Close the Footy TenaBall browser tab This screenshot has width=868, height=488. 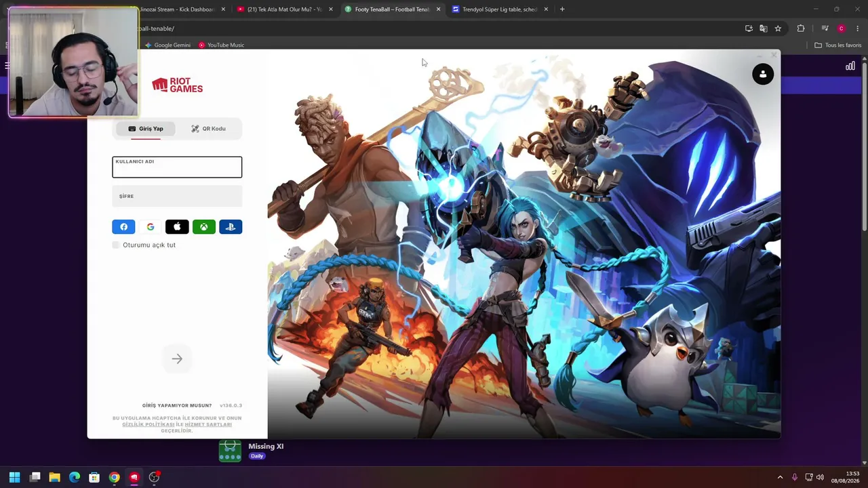point(438,9)
